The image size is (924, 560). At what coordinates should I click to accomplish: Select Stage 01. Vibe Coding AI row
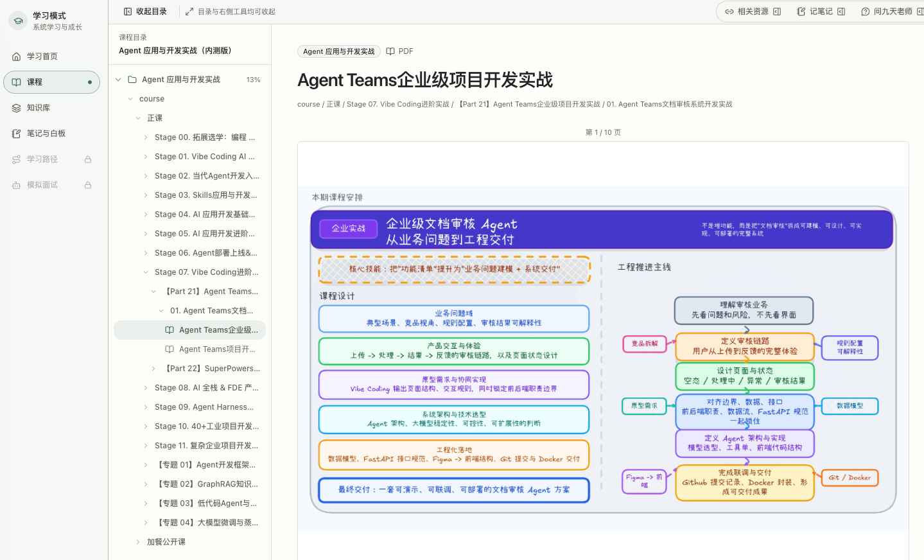pos(190,157)
